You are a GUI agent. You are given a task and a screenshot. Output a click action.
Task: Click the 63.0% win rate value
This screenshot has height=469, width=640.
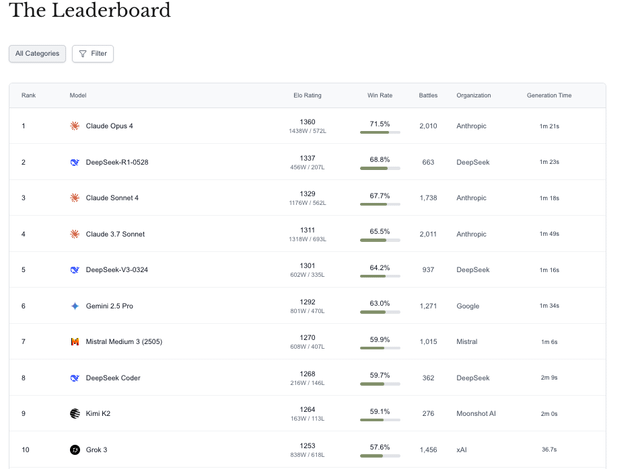click(x=380, y=303)
